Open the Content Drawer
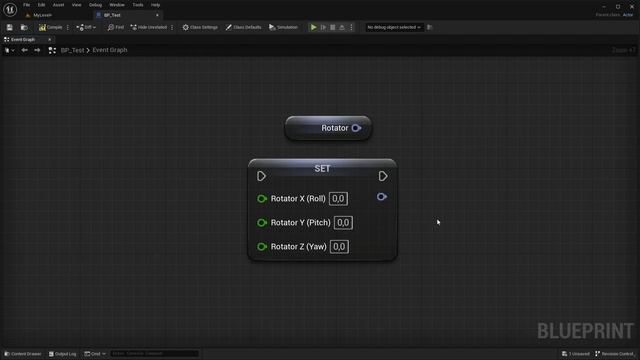Viewport: 640px width, 360px height. 23,354
